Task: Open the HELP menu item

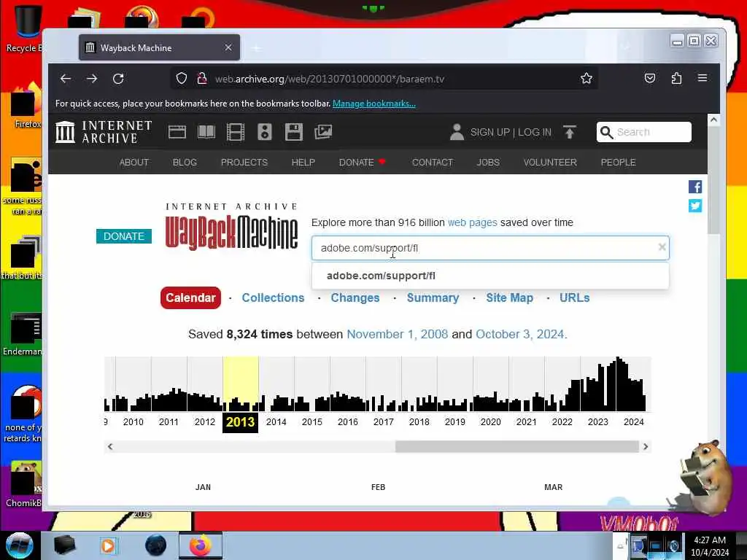Action: pyautogui.click(x=303, y=163)
